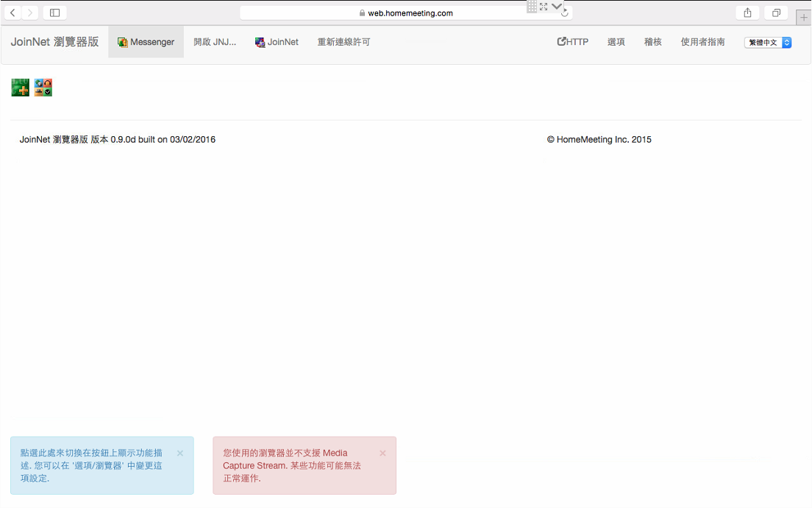
Task: Click the 開啟 JNJ... menu item
Action: point(215,42)
